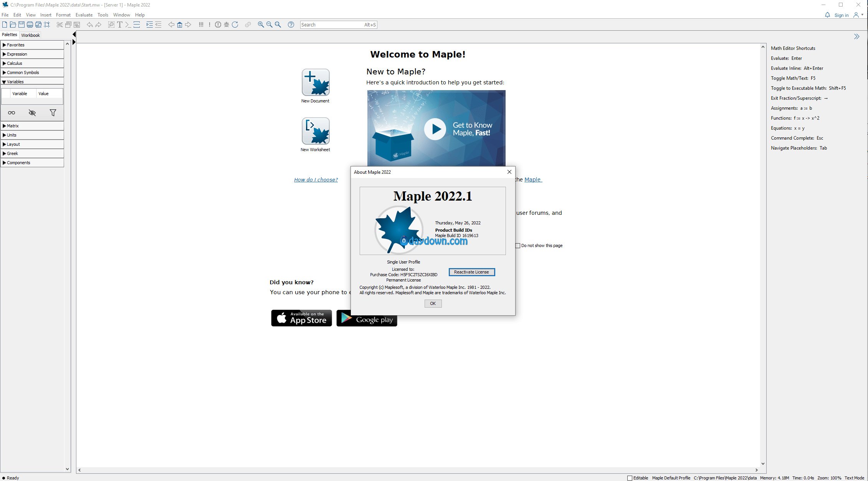Viewport: 868px width, 481px height.
Task: Click the Reactivate License button
Action: point(471,272)
